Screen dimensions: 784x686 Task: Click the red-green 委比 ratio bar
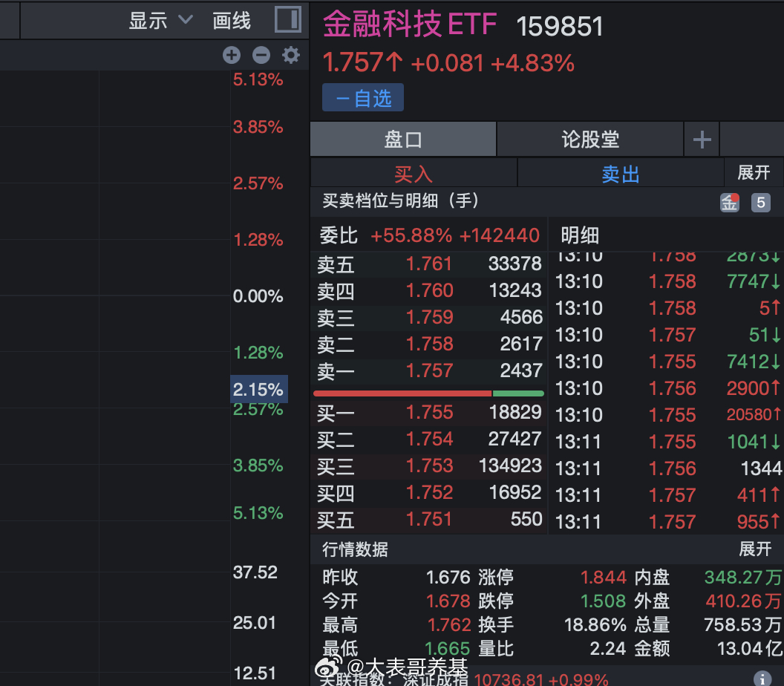click(428, 393)
